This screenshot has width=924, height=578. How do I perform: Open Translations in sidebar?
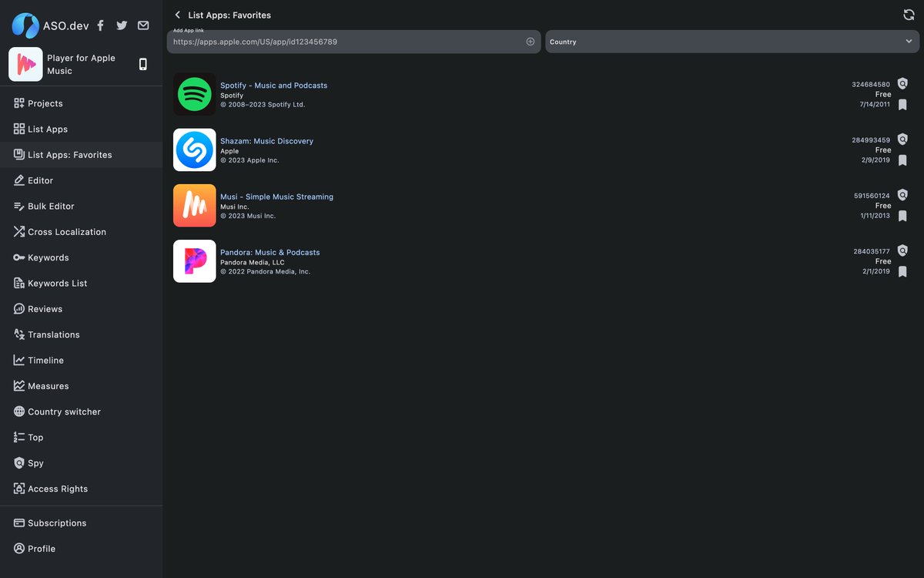pos(82,334)
